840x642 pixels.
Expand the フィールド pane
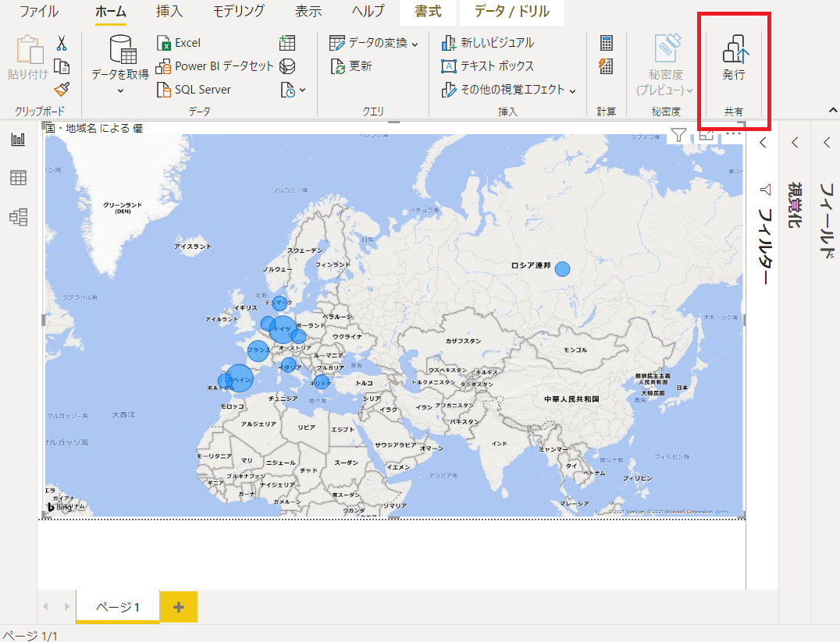click(826, 143)
